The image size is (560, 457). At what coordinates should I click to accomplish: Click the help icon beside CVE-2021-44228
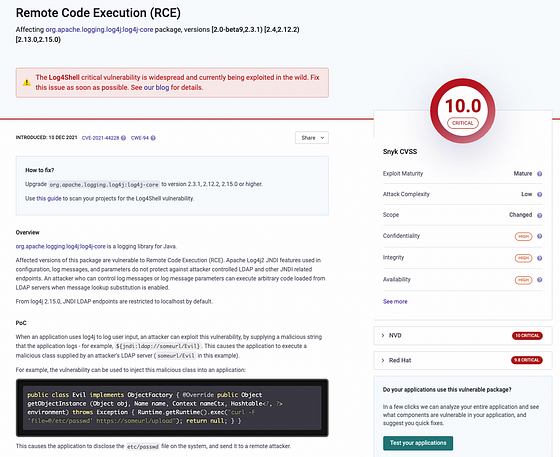tap(123, 138)
